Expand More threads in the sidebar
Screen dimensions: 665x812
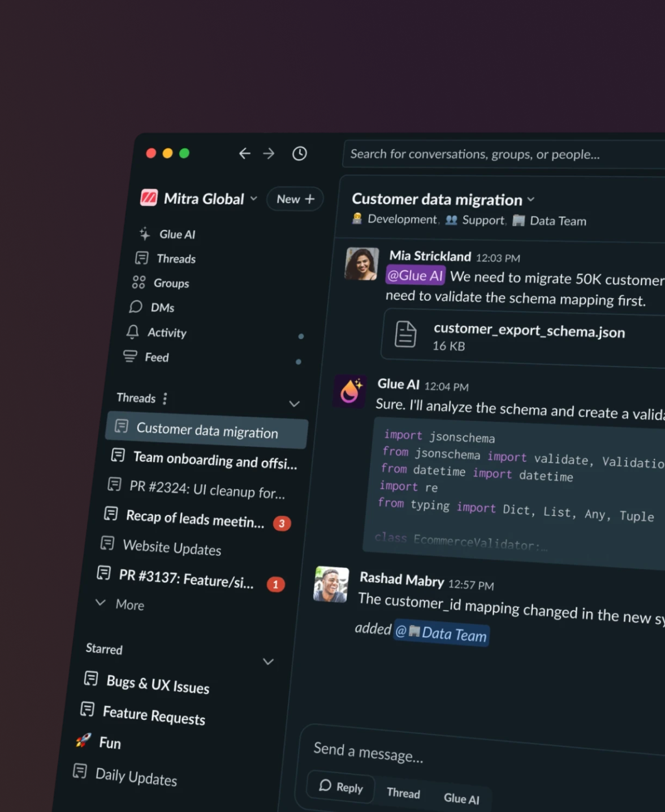tap(120, 604)
